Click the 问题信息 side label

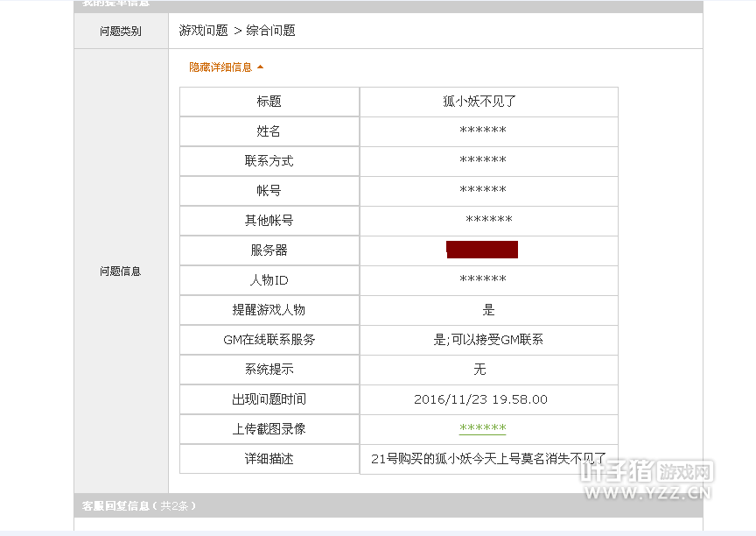tap(121, 272)
